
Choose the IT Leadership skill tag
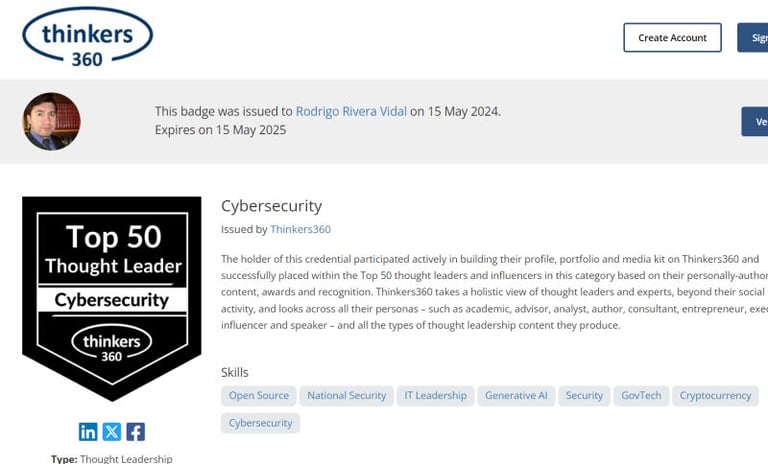coord(435,396)
